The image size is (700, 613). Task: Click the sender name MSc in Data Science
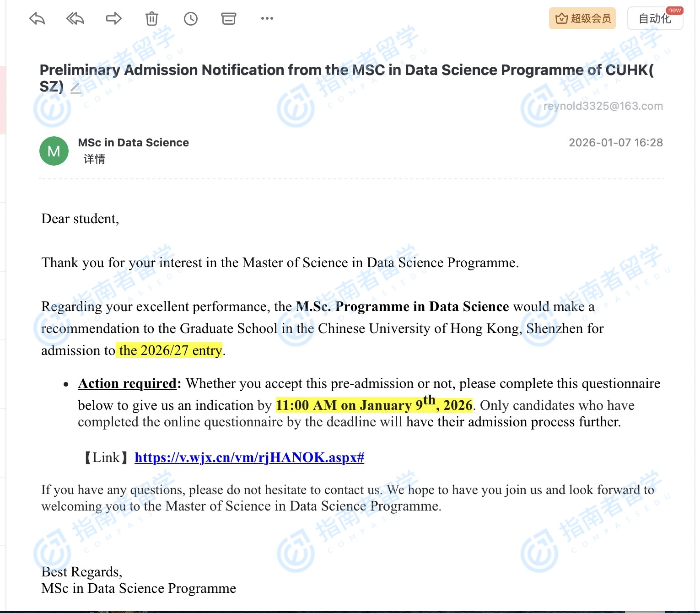pos(133,143)
